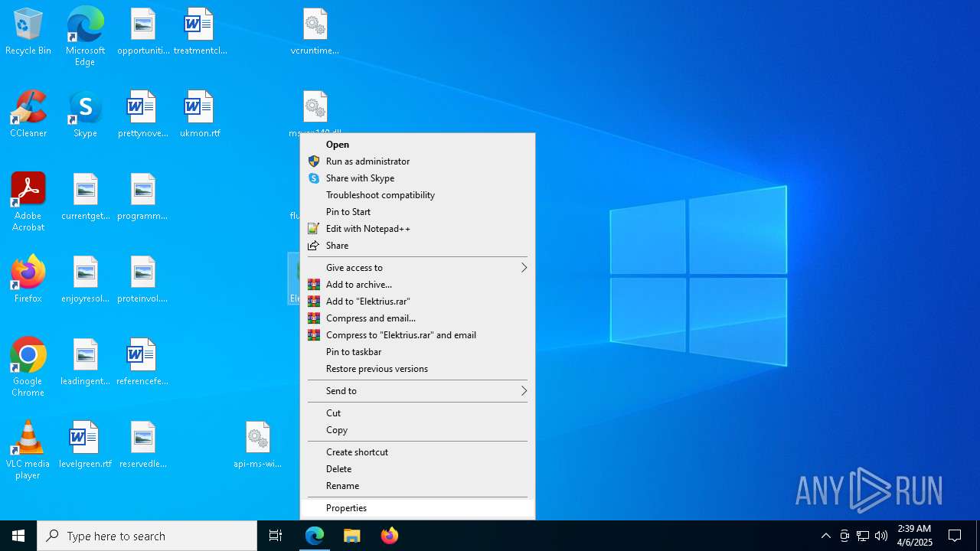The width and height of the screenshot is (980, 551).
Task: Select the referencefe... Word document
Action: 143,363
